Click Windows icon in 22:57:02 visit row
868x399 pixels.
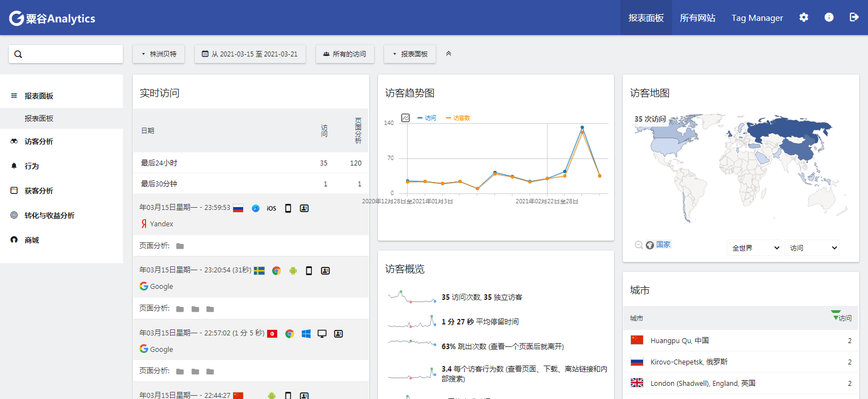coord(306,334)
